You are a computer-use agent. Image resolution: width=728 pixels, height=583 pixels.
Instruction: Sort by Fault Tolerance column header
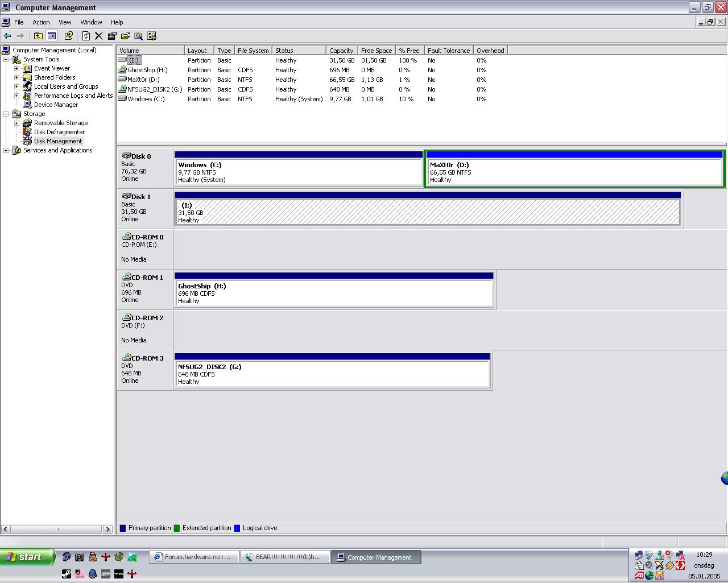449,51
